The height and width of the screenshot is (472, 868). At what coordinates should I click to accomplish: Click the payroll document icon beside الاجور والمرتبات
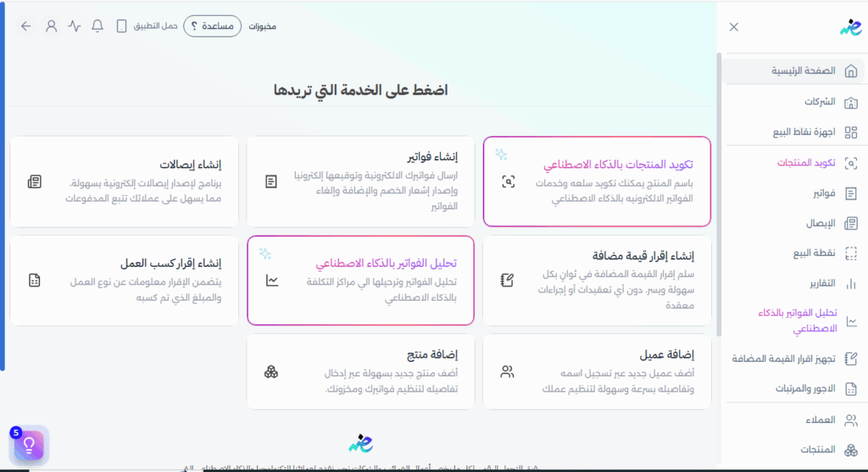pos(851,389)
